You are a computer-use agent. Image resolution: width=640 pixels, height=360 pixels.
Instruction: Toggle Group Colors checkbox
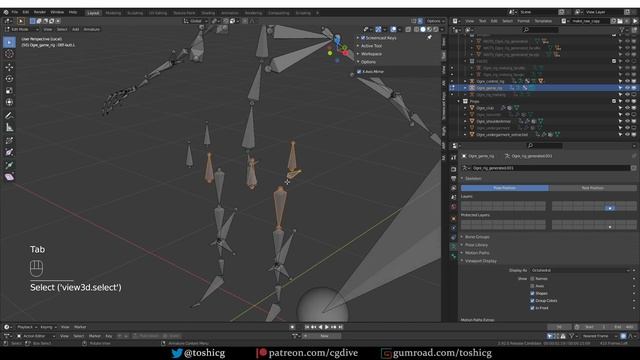click(x=532, y=301)
